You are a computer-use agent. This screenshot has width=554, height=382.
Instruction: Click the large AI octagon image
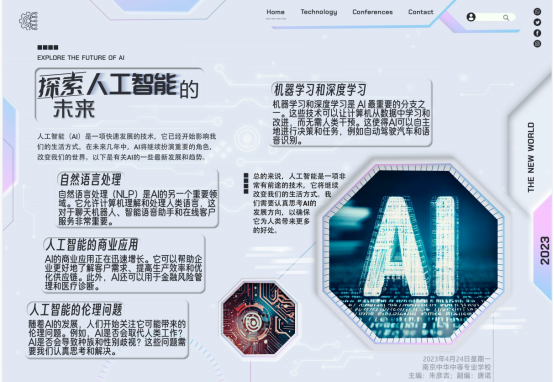(x=413, y=254)
